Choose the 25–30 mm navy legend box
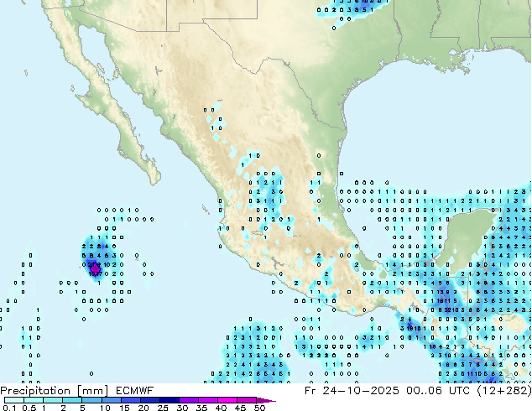This screenshot has width=532, height=411. (170, 400)
